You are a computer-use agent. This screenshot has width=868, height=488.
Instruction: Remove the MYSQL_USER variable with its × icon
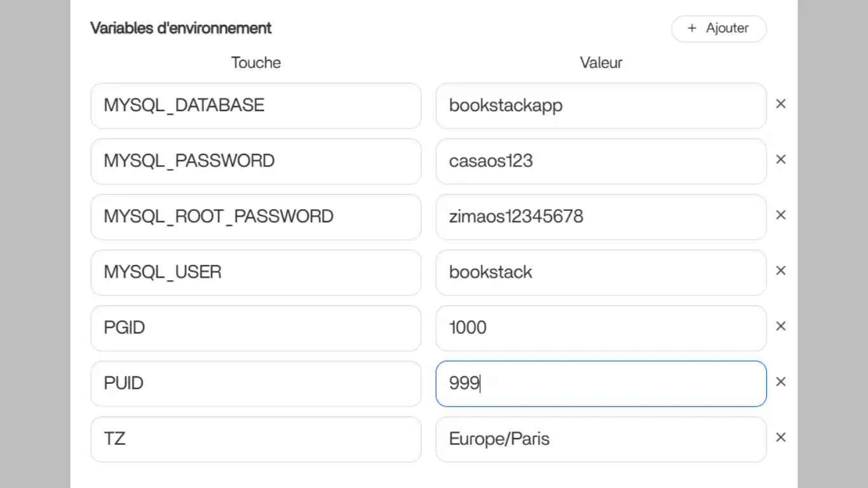[781, 271]
